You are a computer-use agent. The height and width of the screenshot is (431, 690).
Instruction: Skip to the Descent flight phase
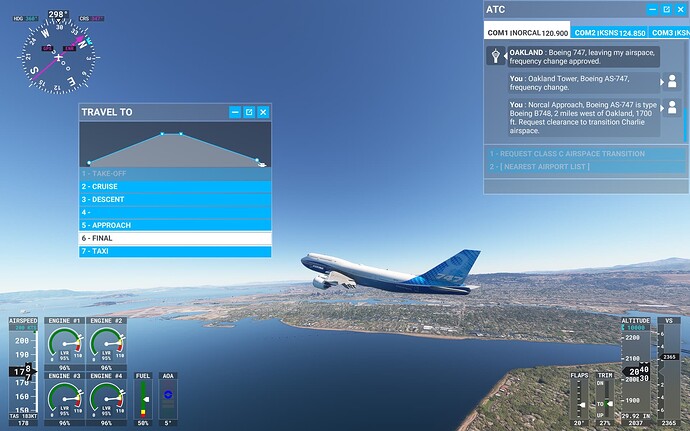(x=175, y=199)
